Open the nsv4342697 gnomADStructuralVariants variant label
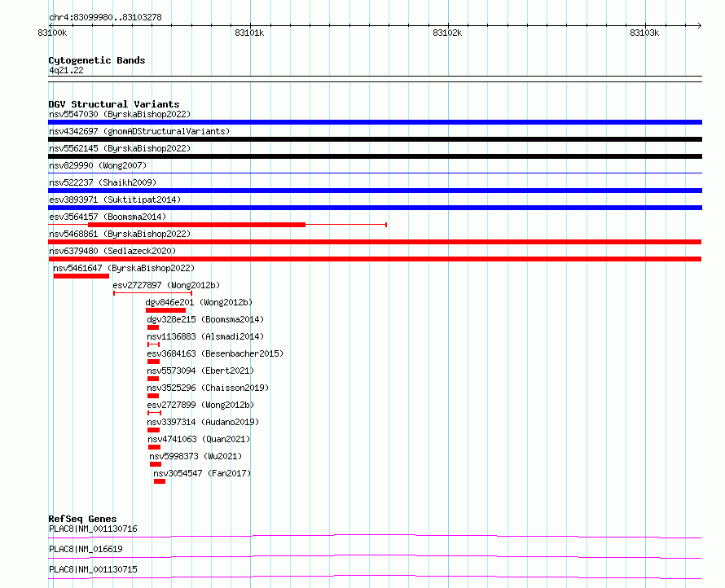The height and width of the screenshot is (588, 725). 139,131
